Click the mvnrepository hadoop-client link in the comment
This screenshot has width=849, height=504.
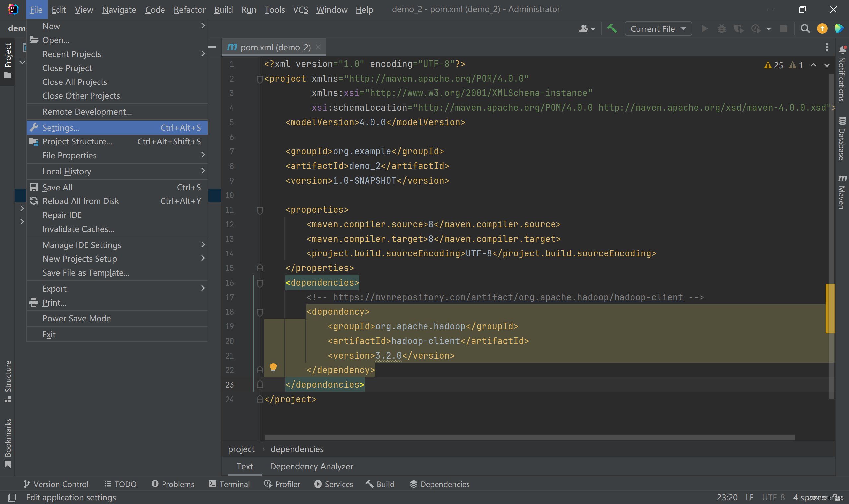click(507, 297)
